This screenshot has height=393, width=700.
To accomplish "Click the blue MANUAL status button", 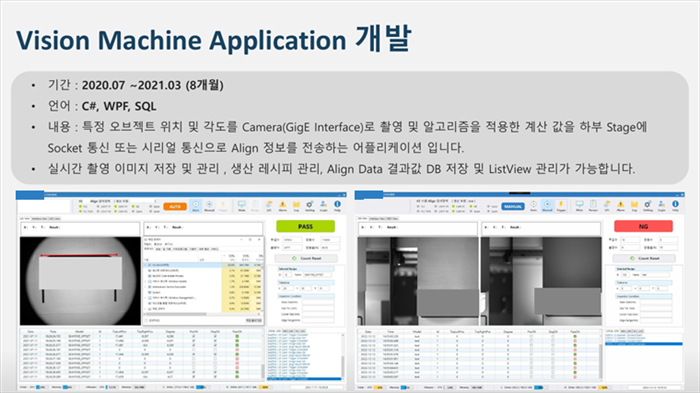I will (x=513, y=206).
